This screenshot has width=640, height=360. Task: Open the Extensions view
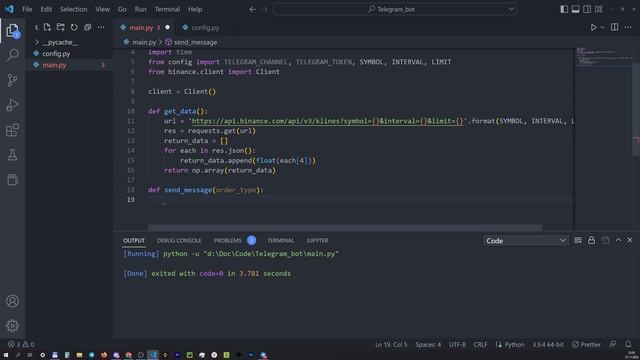(13, 130)
